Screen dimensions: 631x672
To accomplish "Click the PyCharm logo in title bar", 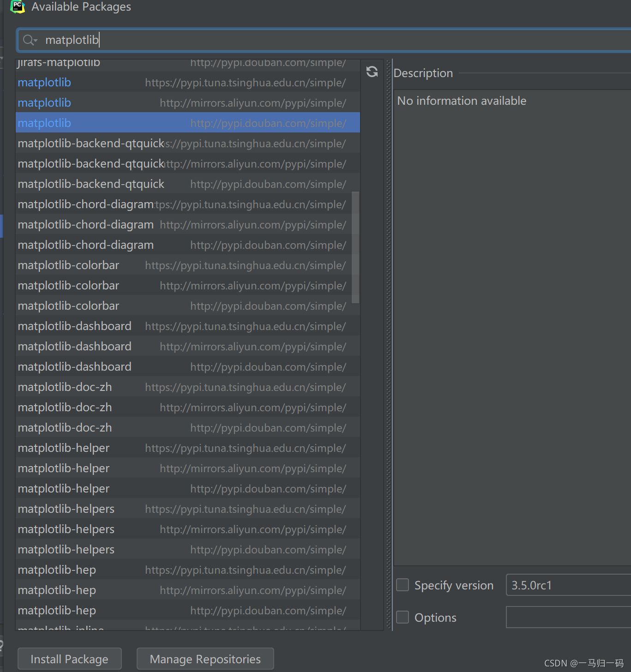I will coord(18,6).
